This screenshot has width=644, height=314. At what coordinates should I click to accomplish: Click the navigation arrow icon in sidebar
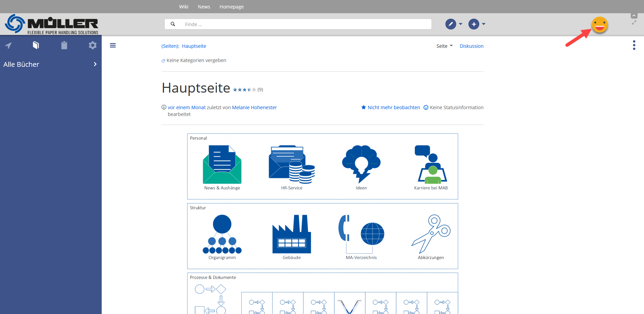8,45
